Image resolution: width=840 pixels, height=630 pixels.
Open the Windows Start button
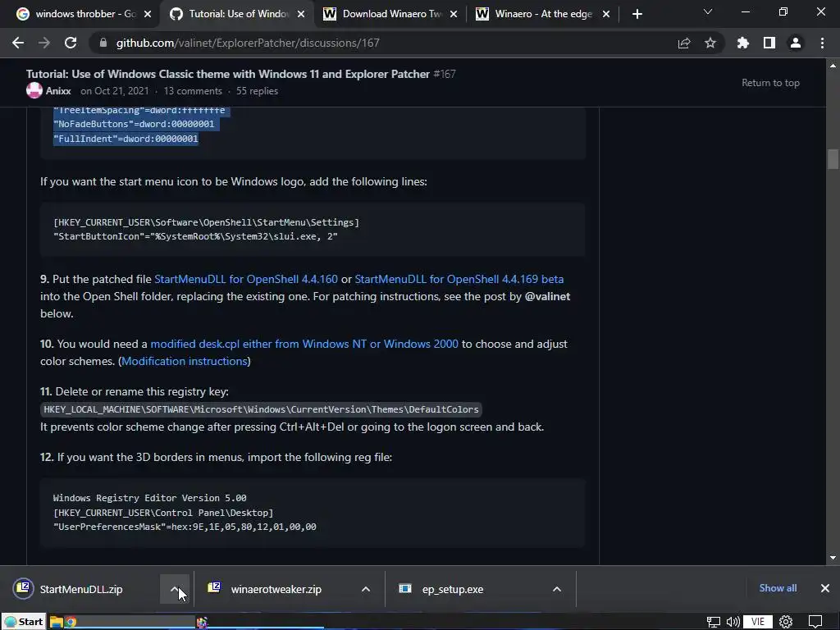click(24, 622)
